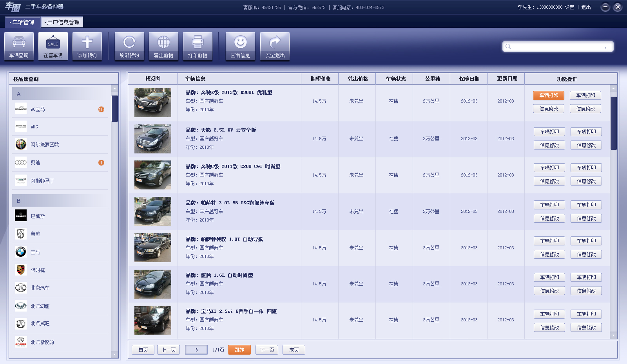The width and height of the screenshot is (627, 364).
Task: Select the 宝骏 brand logo
Action: click(x=21, y=234)
